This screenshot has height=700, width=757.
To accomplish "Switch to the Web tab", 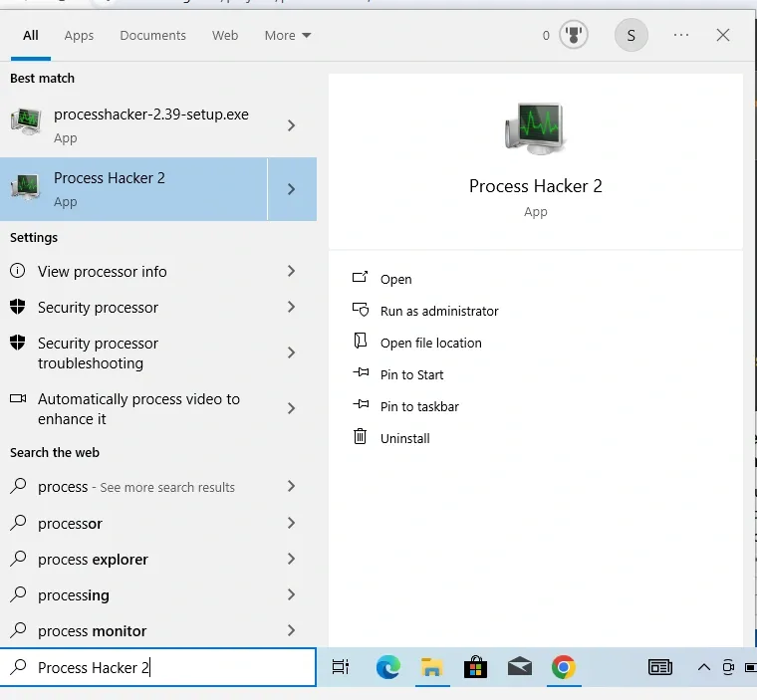I will (225, 35).
